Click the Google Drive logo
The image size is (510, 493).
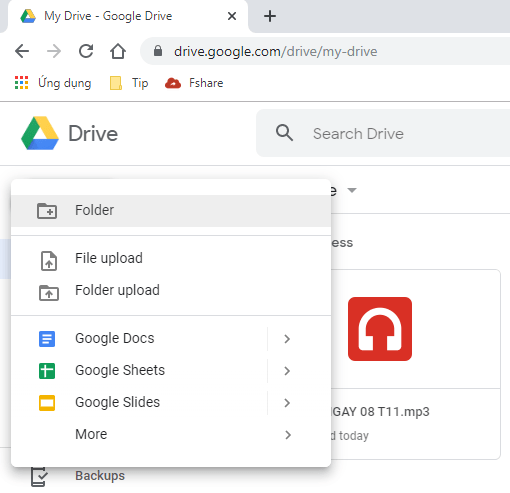[x=40, y=133]
